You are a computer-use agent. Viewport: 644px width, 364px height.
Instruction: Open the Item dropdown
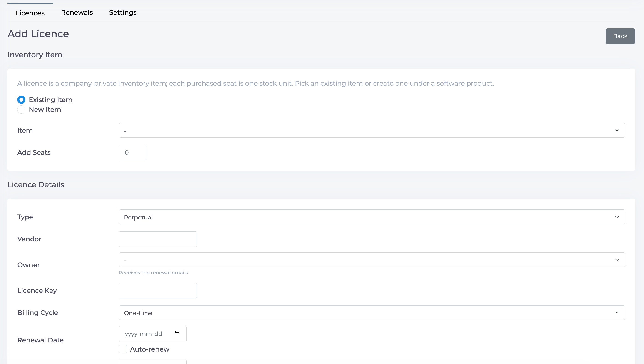pos(372,130)
